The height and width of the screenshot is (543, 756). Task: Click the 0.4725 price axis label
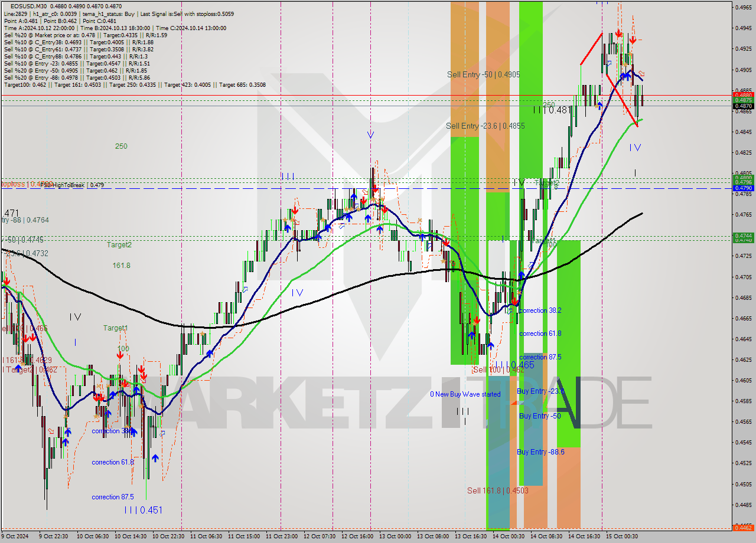click(743, 256)
